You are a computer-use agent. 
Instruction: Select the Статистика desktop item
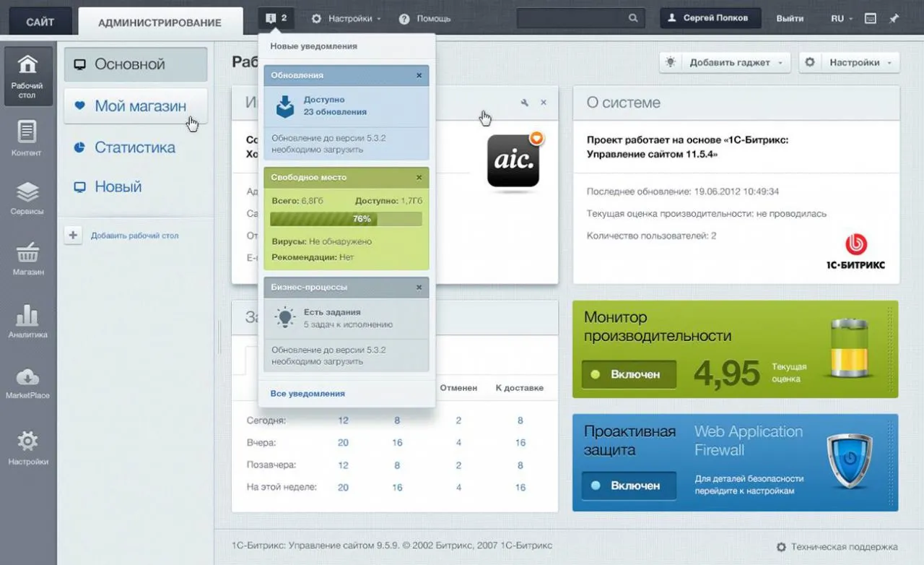point(134,147)
